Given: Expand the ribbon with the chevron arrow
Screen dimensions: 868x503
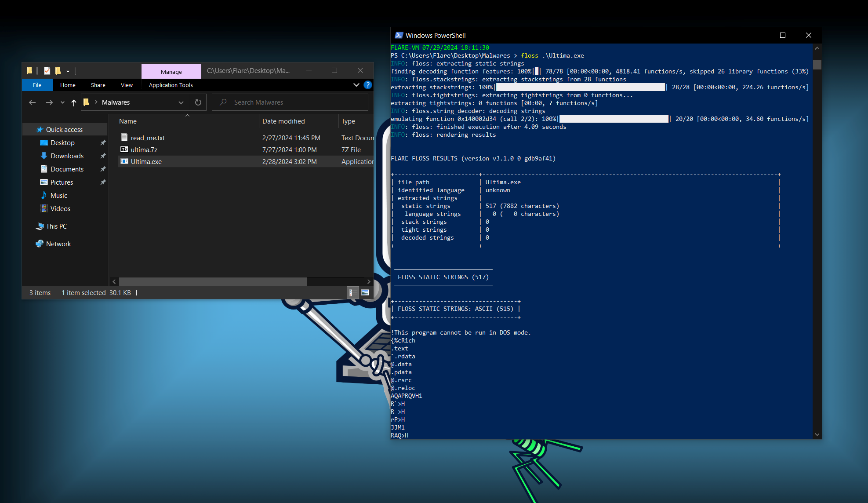Looking at the screenshot, I should pyautogui.click(x=356, y=85).
